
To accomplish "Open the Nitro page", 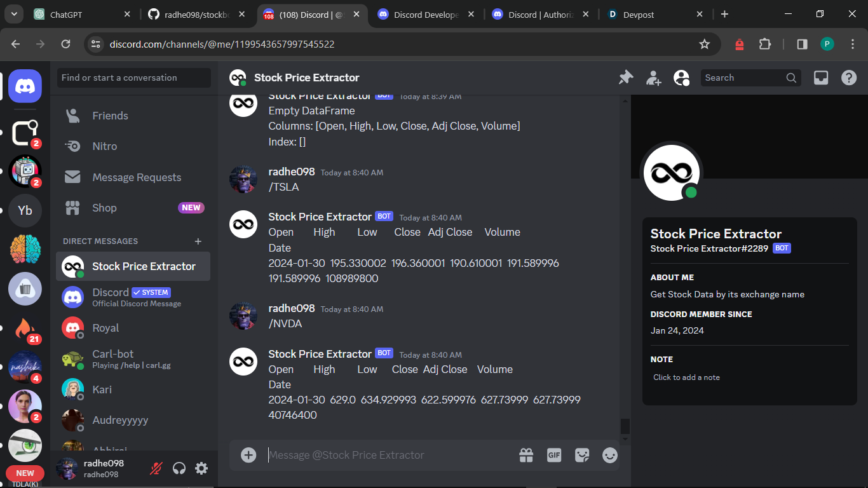I will tap(133, 146).
